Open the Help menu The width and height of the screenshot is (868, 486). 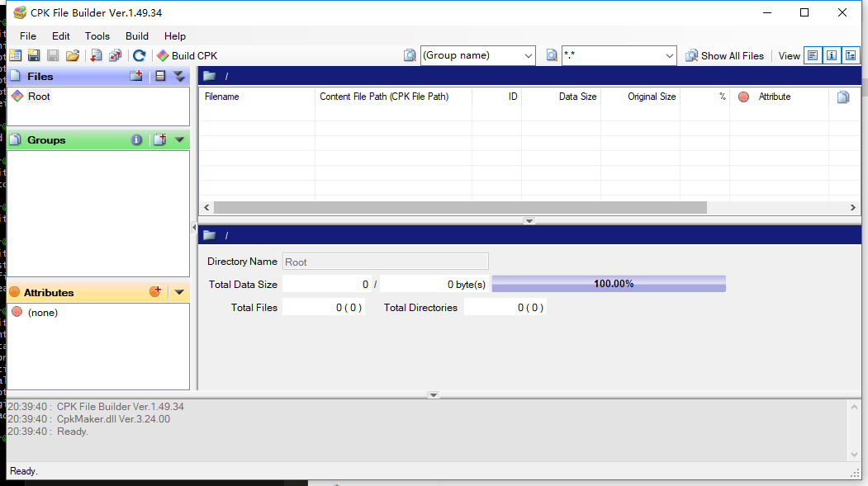(x=175, y=36)
